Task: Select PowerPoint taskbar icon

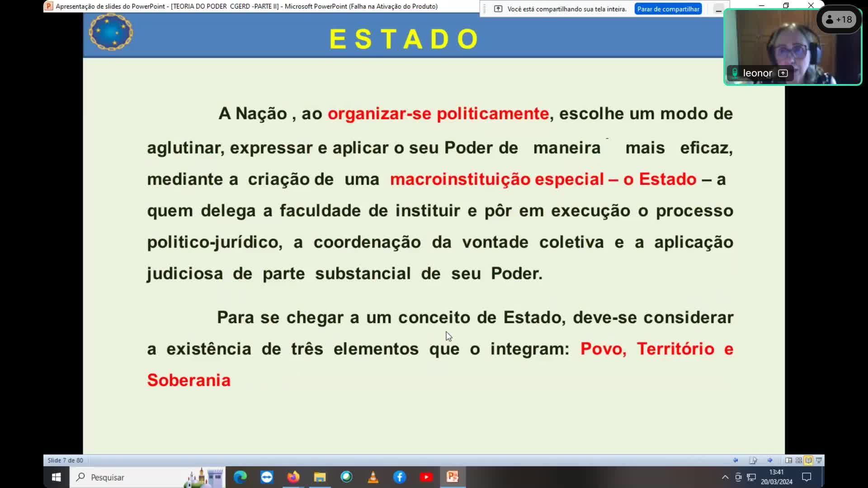Action: (453, 477)
